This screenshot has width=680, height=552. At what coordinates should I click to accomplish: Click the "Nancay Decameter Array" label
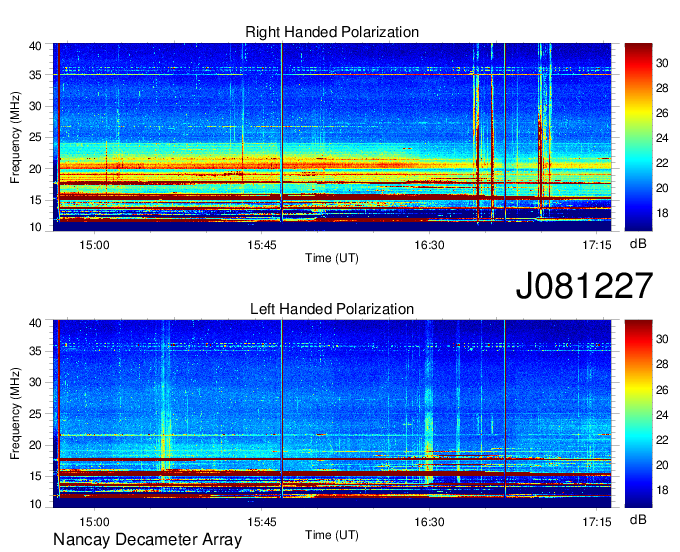point(147,539)
